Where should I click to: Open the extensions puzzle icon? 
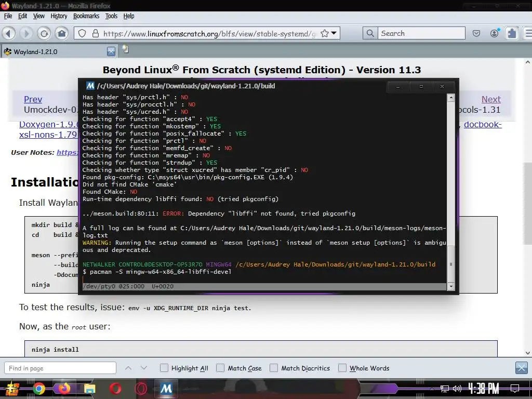pyautogui.click(x=512, y=33)
